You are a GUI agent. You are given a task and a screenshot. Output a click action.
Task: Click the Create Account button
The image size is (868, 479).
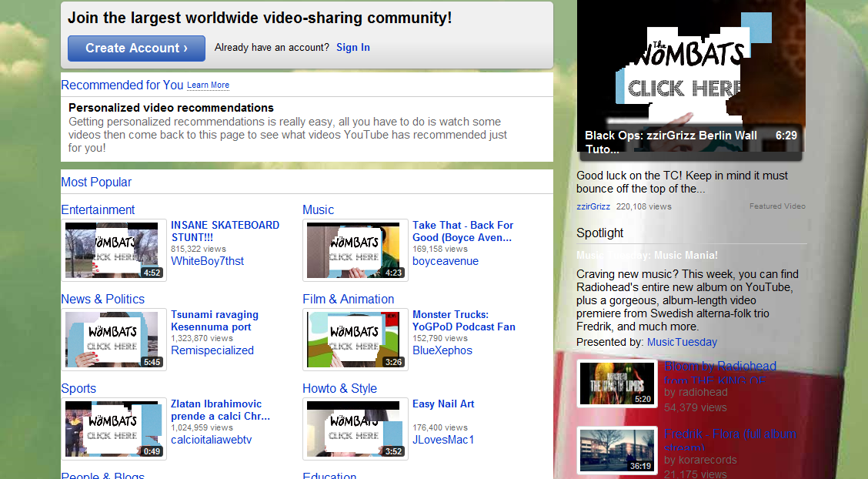(136, 49)
